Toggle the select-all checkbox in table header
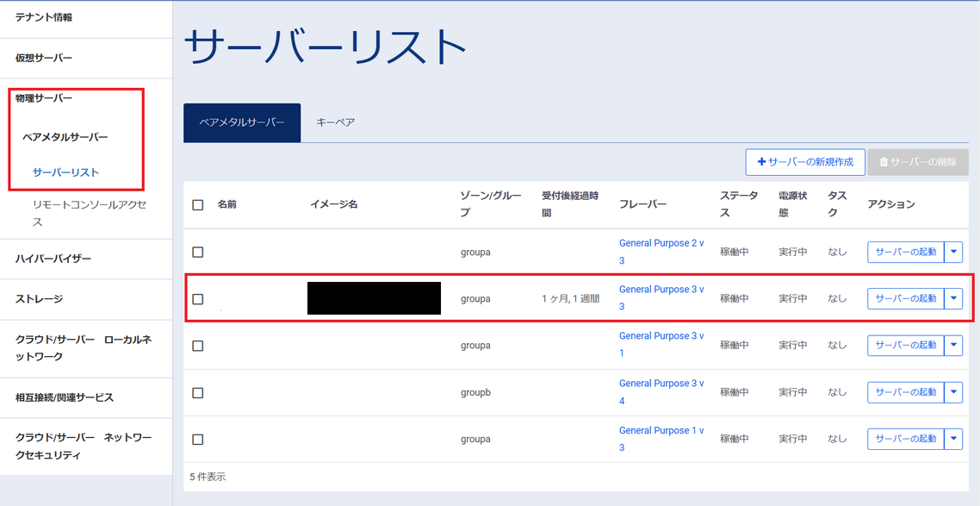 [x=198, y=205]
